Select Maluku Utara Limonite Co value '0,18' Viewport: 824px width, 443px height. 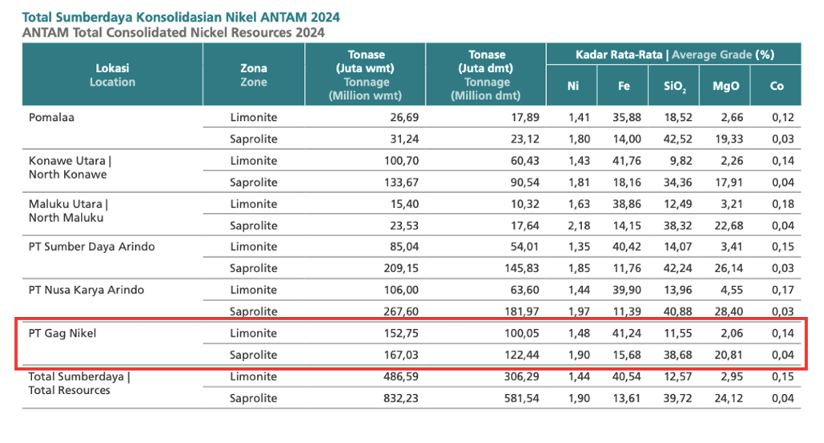pos(783,204)
